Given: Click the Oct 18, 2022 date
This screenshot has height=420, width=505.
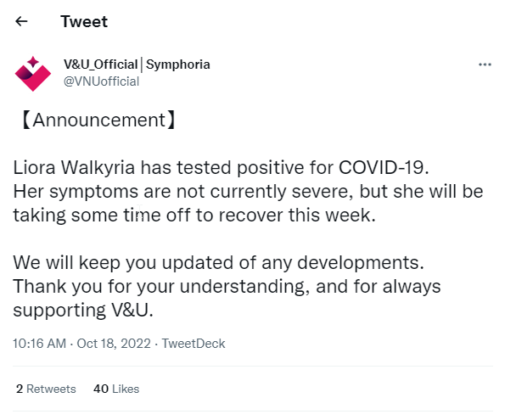Looking at the screenshot, I should (114, 344).
